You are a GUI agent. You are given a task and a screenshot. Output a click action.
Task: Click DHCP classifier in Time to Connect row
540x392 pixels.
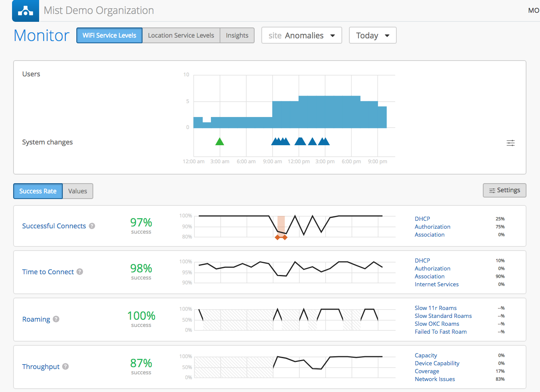[x=422, y=260]
